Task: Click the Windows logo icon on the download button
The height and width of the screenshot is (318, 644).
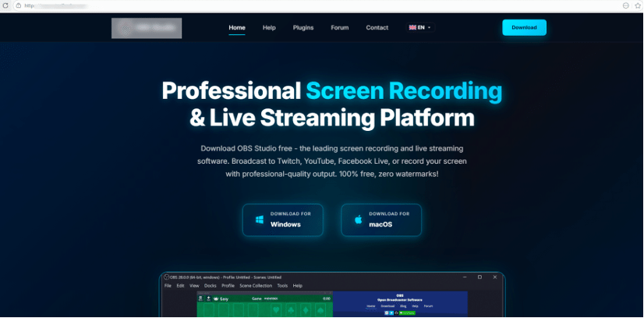Action: pos(260,220)
